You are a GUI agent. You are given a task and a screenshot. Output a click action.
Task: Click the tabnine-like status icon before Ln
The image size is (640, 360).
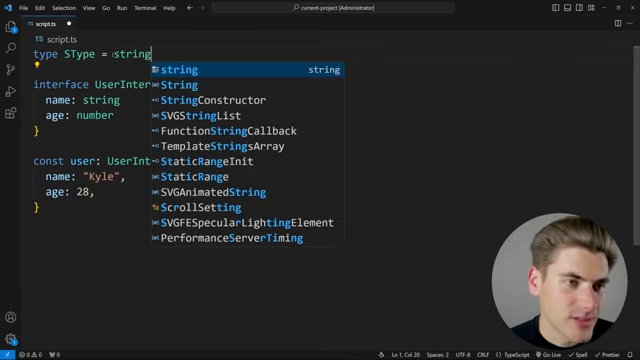coord(381,355)
